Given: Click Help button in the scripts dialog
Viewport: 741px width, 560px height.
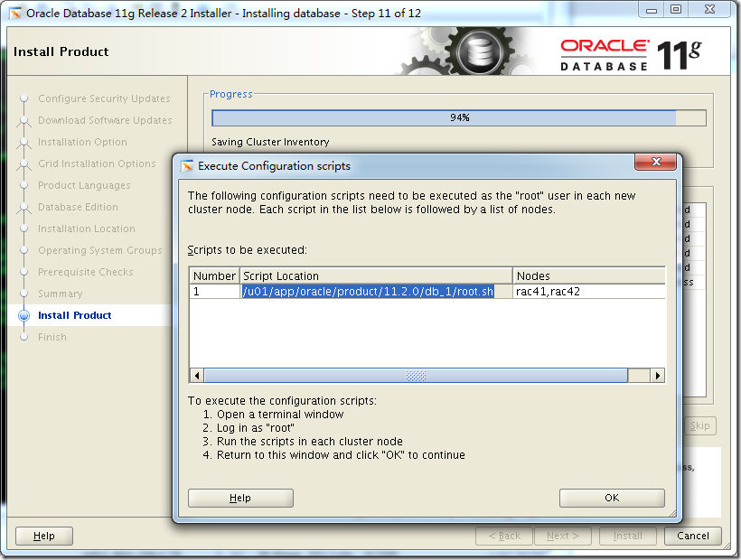Looking at the screenshot, I should click(x=240, y=498).
